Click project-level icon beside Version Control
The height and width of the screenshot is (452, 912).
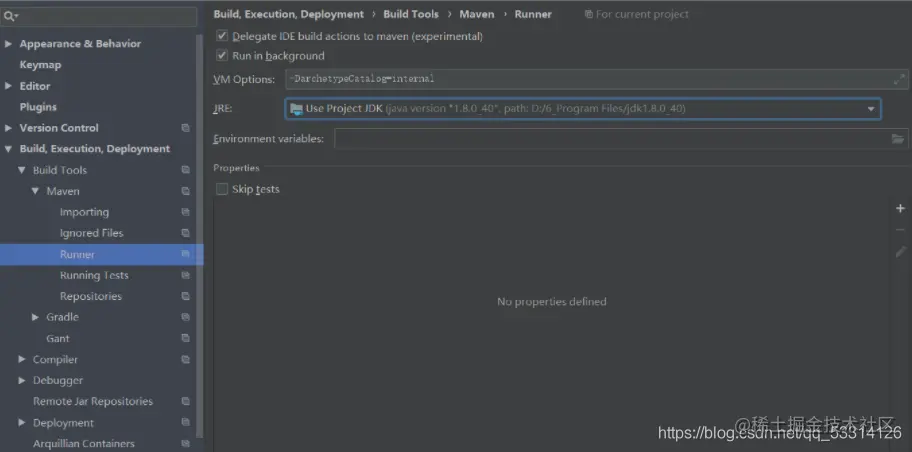pos(186,128)
